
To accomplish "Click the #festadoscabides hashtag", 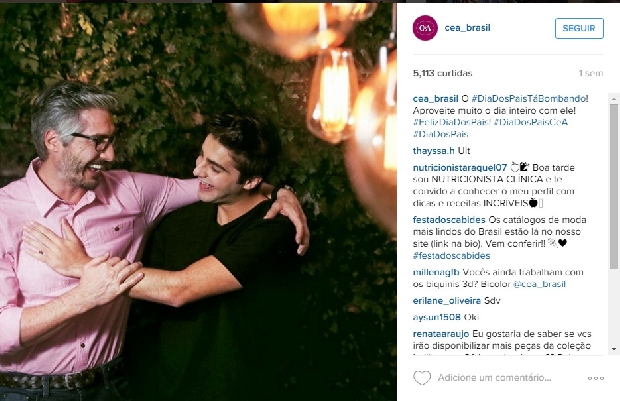I will 452,255.
